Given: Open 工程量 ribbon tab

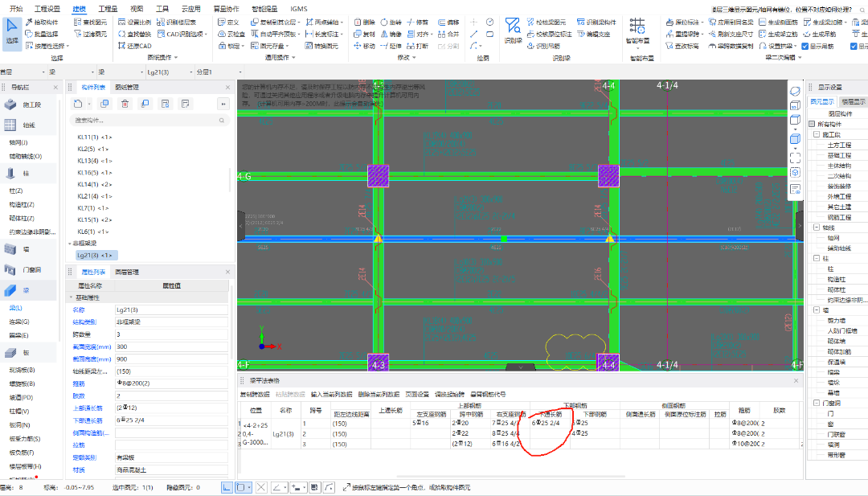Looking at the screenshot, I should (x=108, y=9).
